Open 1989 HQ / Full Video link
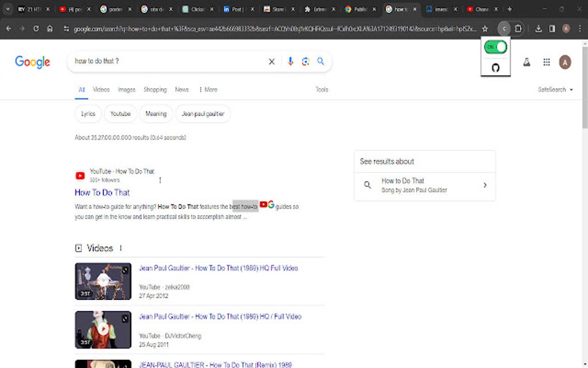 [220, 317]
